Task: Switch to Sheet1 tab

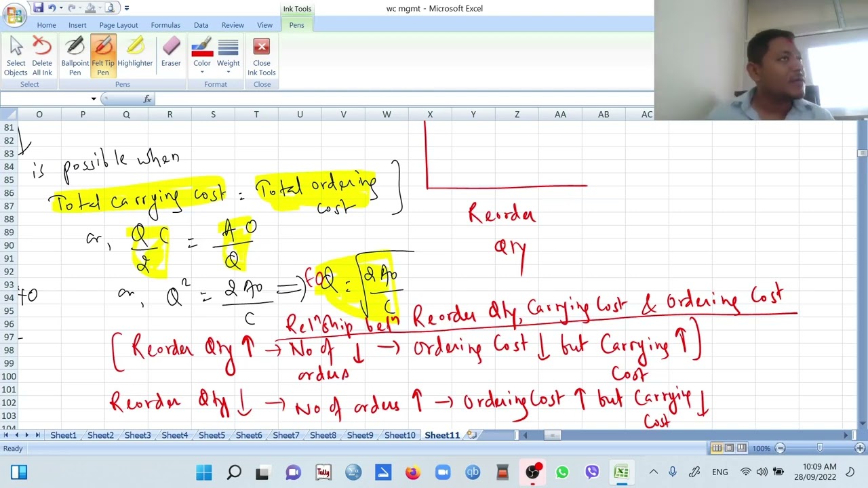Action: tap(63, 435)
